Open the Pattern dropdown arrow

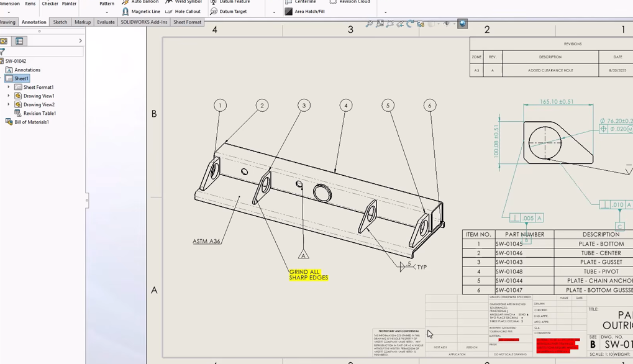point(107,12)
